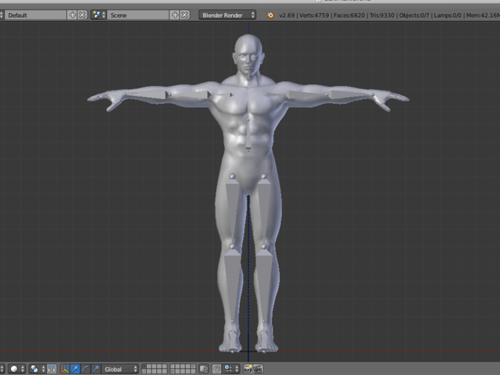Image resolution: width=500 pixels, height=375 pixels.
Task: Delete the current Scene with X icon
Action: click(x=185, y=15)
